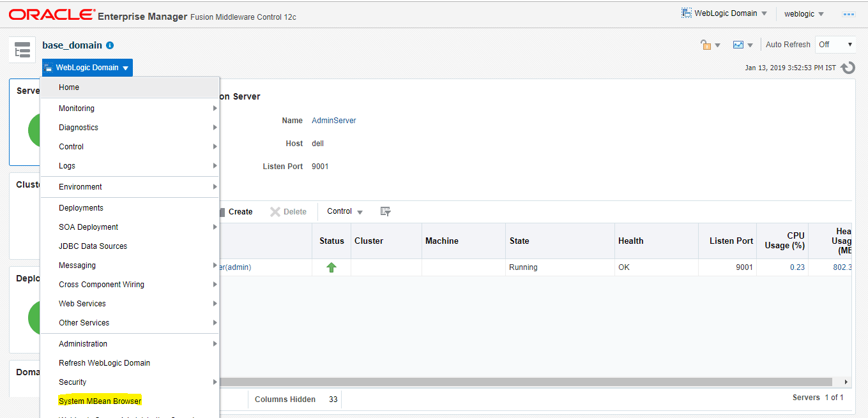Viewport: 868px width, 418px height.
Task: Select Security menu item
Action: click(x=130, y=382)
